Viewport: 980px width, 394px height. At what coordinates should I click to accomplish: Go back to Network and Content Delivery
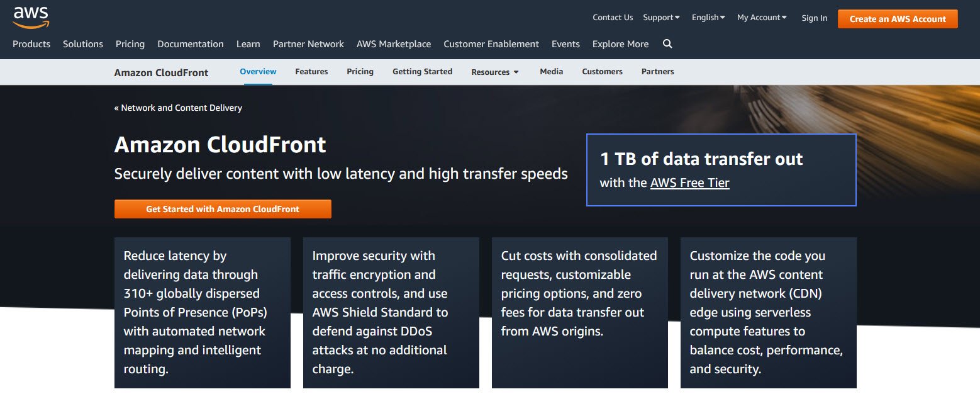[178, 108]
